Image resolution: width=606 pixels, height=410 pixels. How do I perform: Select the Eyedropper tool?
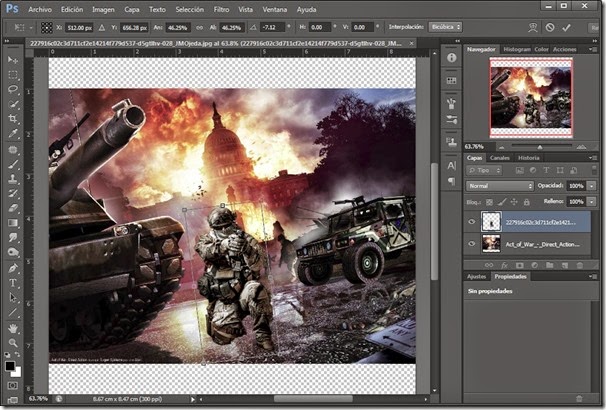[x=13, y=134]
